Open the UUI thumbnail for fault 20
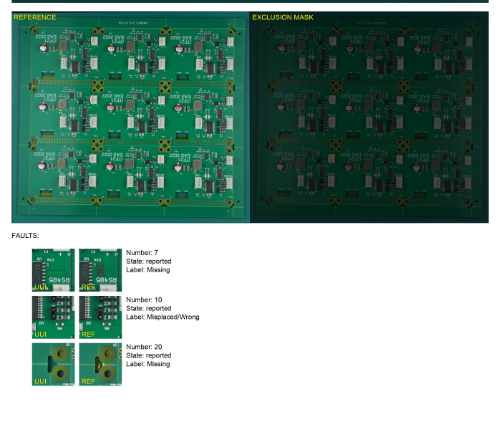The width and height of the screenshot is (504, 422). tap(53, 365)
